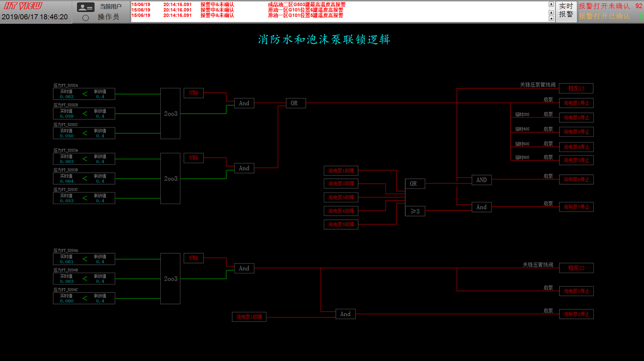Toggle the 切除 bypass for PT_5203 group
This screenshot has height=361, width=644.
[x=193, y=158]
